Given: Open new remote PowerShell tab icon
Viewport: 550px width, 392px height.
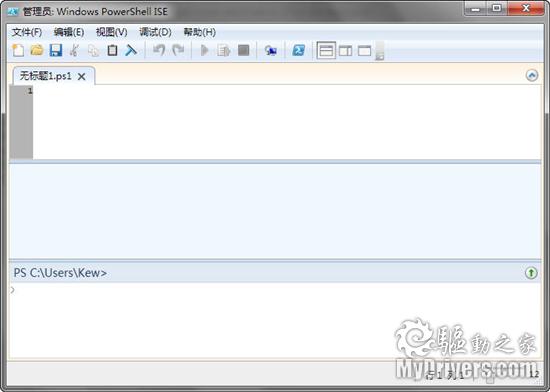Looking at the screenshot, I should 270,51.
